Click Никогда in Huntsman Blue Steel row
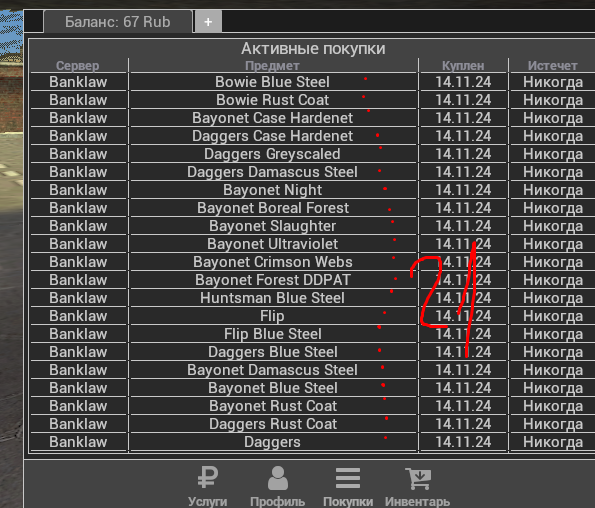 tap(552, 298)
